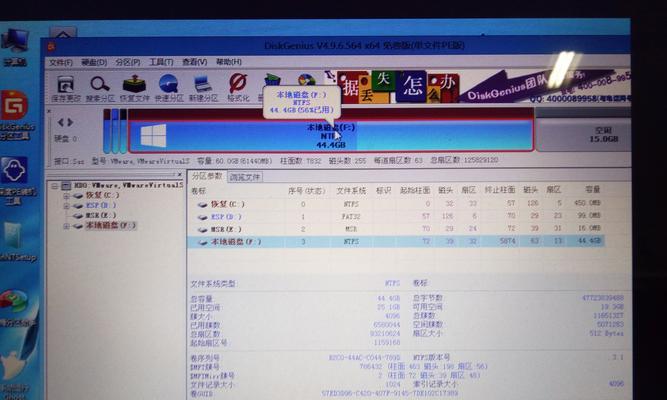Select the 恢复(C:) row in partition table
This screenshot has height=400, width=667.
tap(396, 204)
